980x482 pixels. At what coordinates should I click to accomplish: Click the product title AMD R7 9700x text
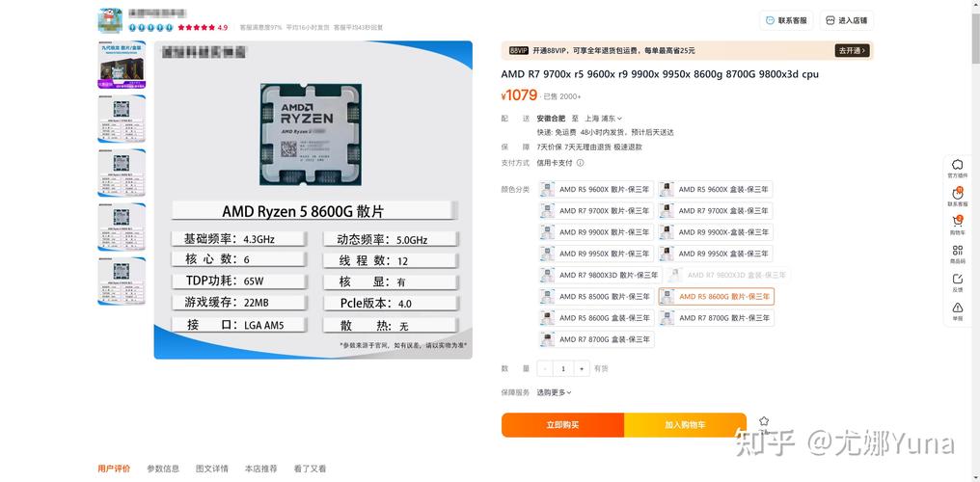(660, 74)
